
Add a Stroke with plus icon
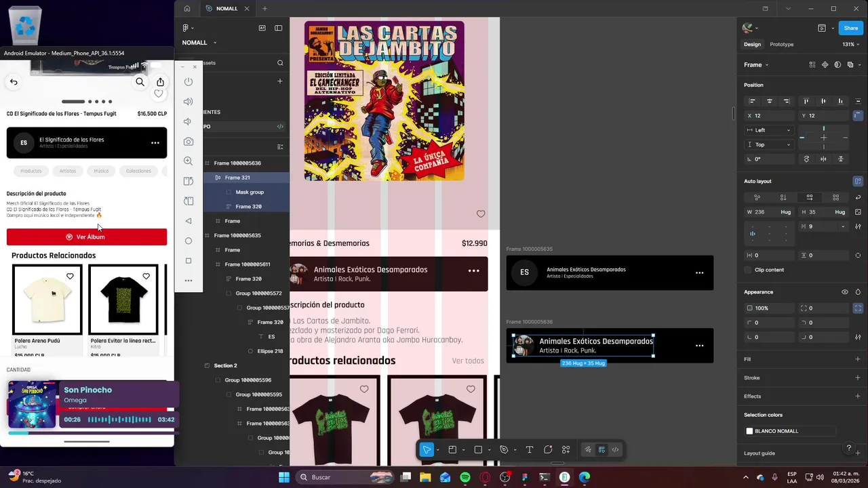click(x=858, y=378)
